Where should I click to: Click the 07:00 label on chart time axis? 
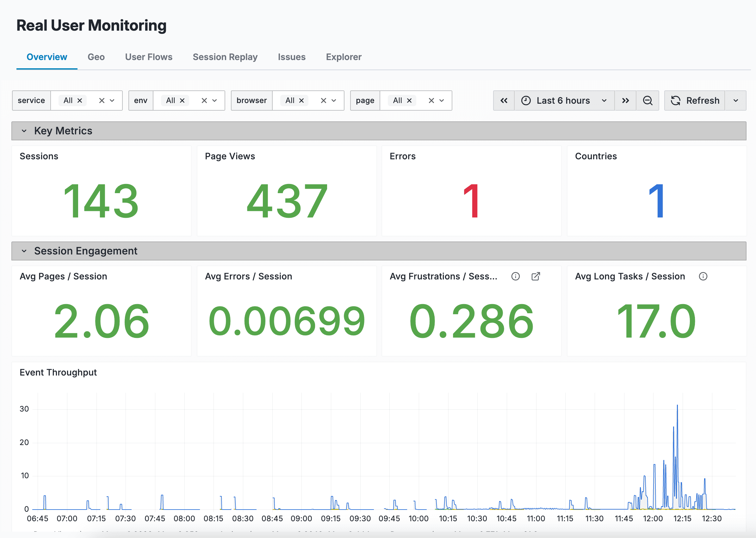tap(67, 518)
